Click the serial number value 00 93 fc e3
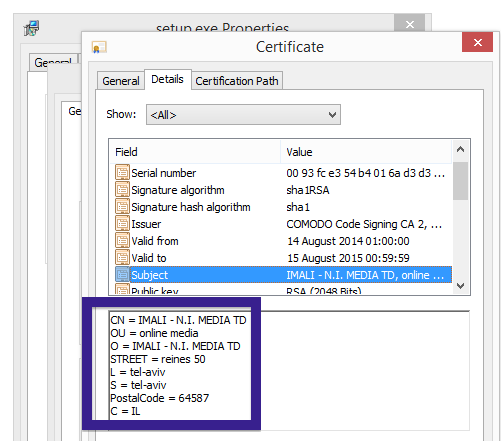Image resolution: width=501 pixels, height=441 pixels. (365, 173)
